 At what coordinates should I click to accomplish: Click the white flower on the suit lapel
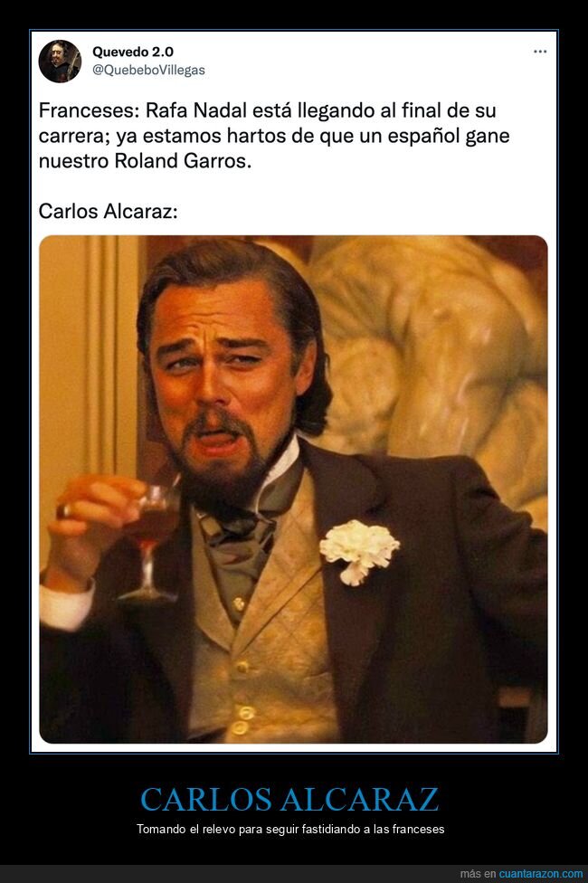pyautogui.click(x=359, y=551)
